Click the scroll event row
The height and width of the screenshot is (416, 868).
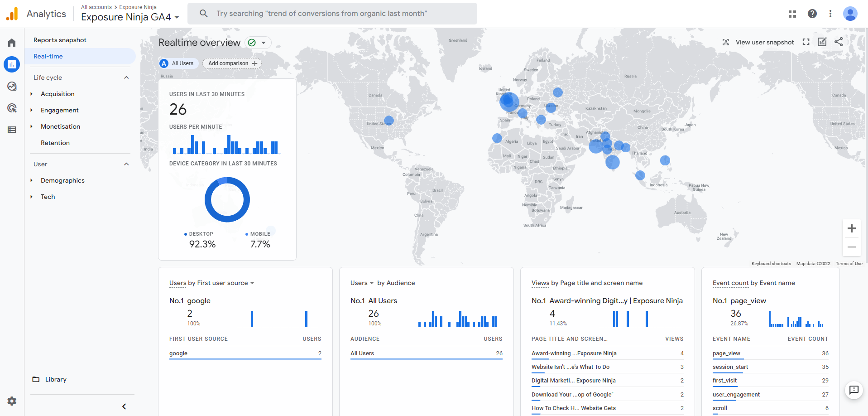pos(771,408)
